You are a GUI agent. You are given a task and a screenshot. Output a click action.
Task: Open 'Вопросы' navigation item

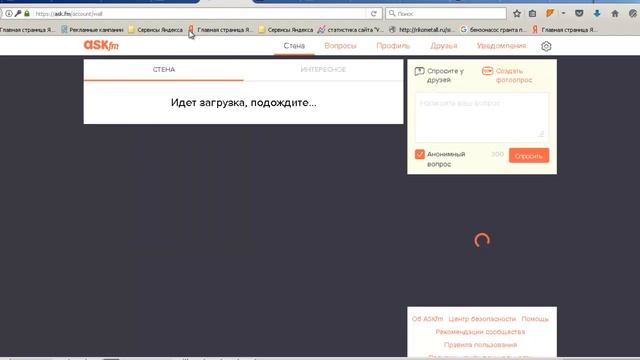(x=340, y=46)
